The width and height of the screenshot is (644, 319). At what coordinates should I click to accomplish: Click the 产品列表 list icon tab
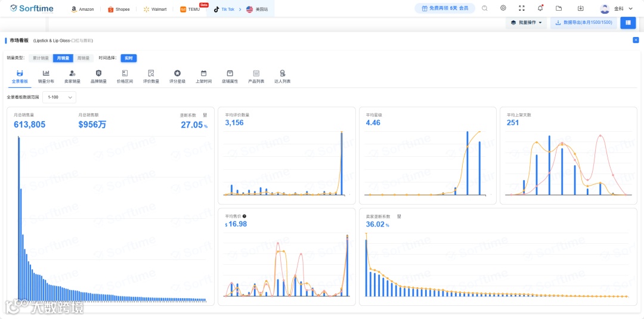(x=256, y=73)
